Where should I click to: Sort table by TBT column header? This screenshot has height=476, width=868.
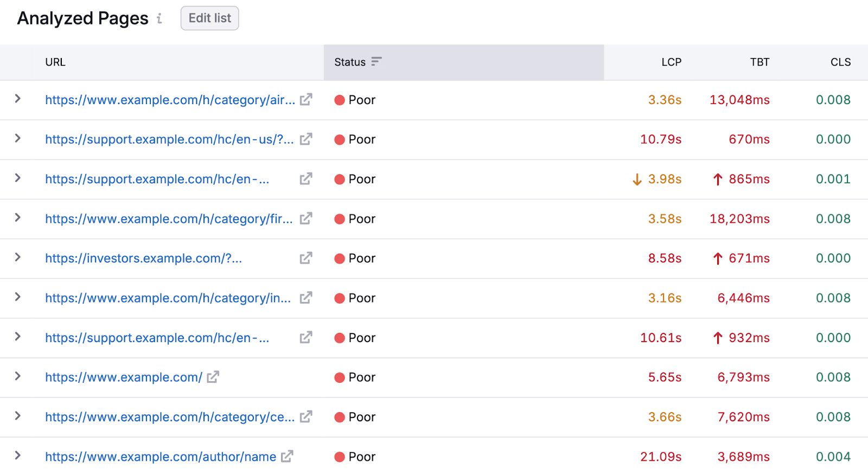(x=759, y=62)
